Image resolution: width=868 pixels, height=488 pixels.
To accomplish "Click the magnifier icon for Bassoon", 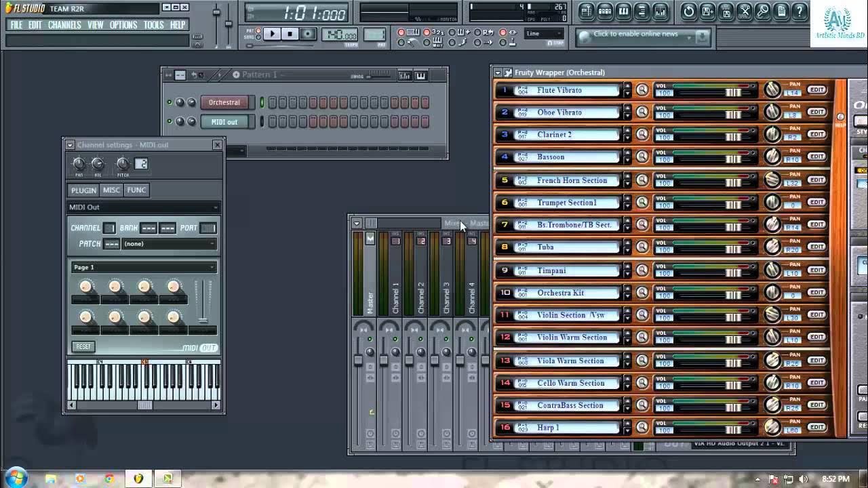I will (642, 157).
